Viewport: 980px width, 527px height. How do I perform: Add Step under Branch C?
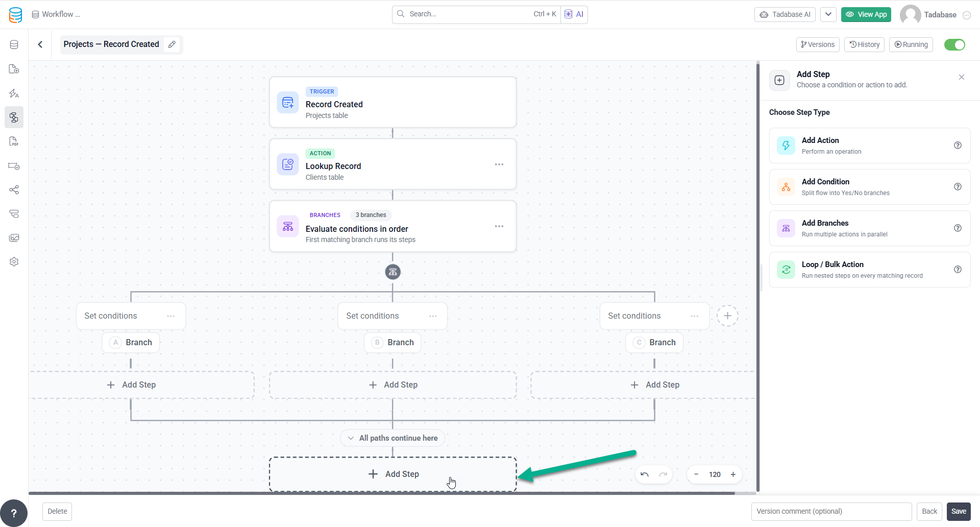click(643, 385)
